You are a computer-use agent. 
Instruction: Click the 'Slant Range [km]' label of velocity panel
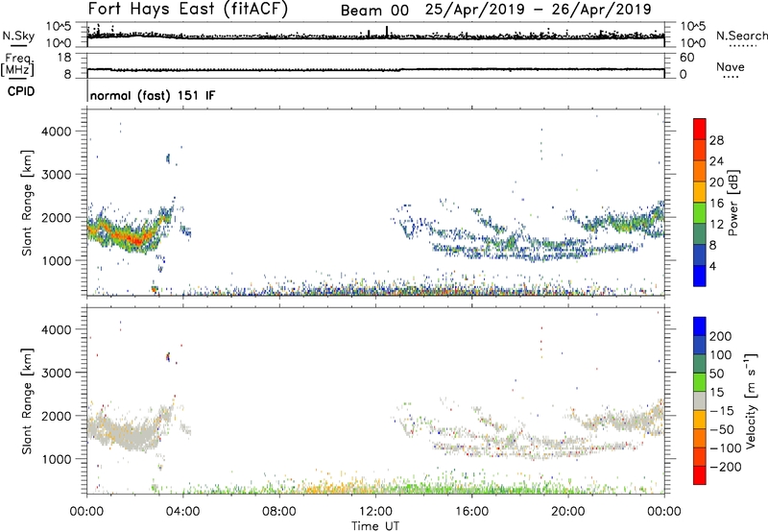tap(27, 401)
